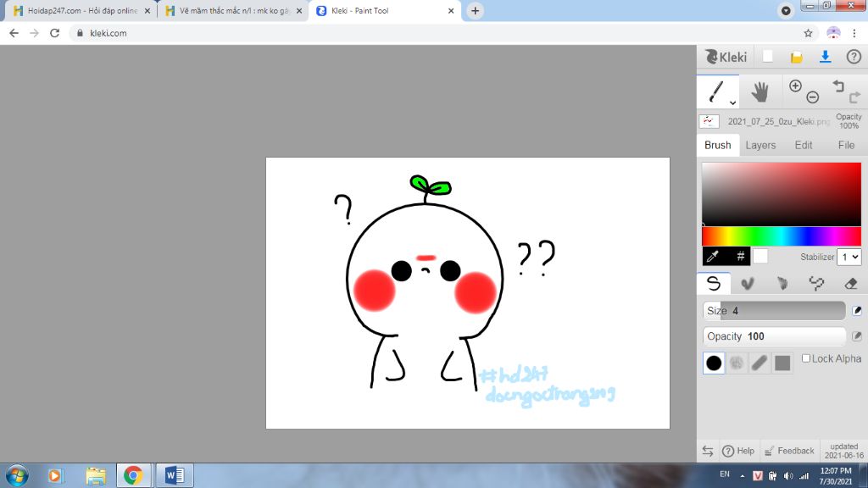The width and height of the screenshot is (868, 488).
Task: Click the file thumbnail preview
Action: (709, 121)
